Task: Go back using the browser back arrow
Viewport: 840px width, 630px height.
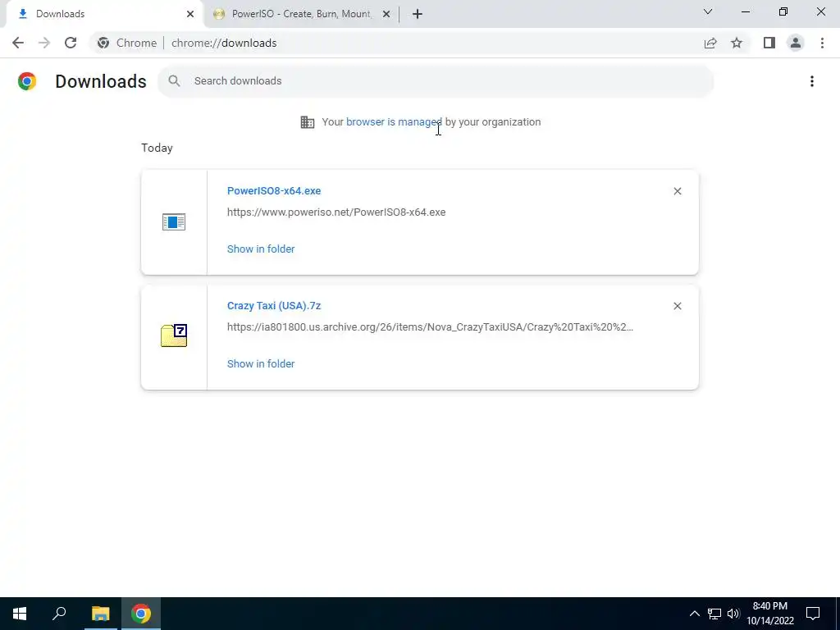Action: pos(18,43)
